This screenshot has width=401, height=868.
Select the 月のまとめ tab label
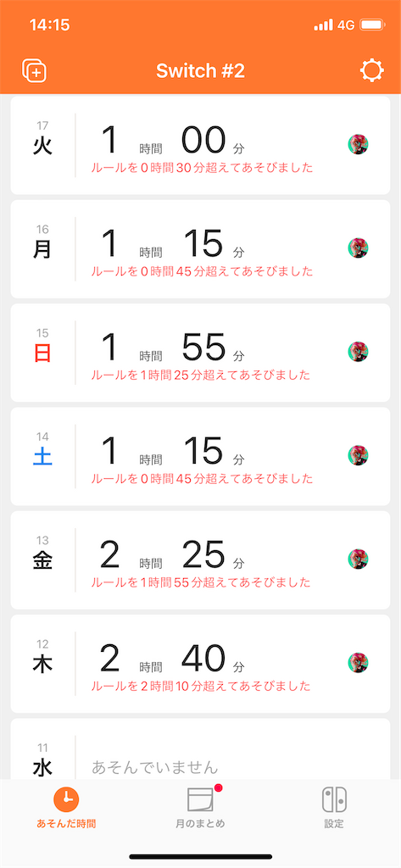[200, 824]
